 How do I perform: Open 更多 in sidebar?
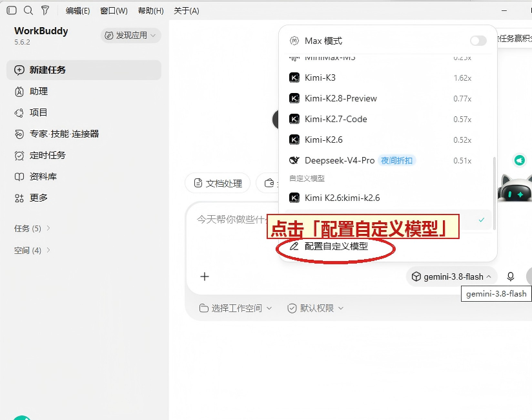pyautogui.click(x=84, y=198)
